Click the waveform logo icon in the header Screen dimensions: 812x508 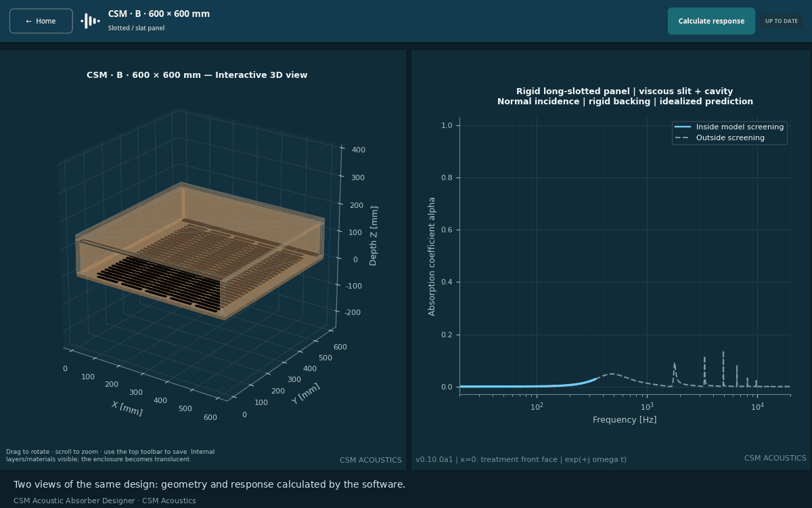click(90, 21)
